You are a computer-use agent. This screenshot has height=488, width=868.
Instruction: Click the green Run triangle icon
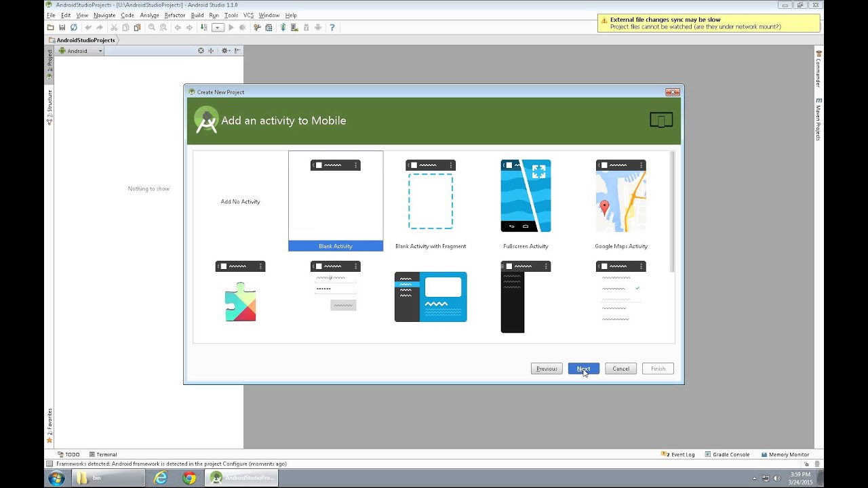[231, 27]
